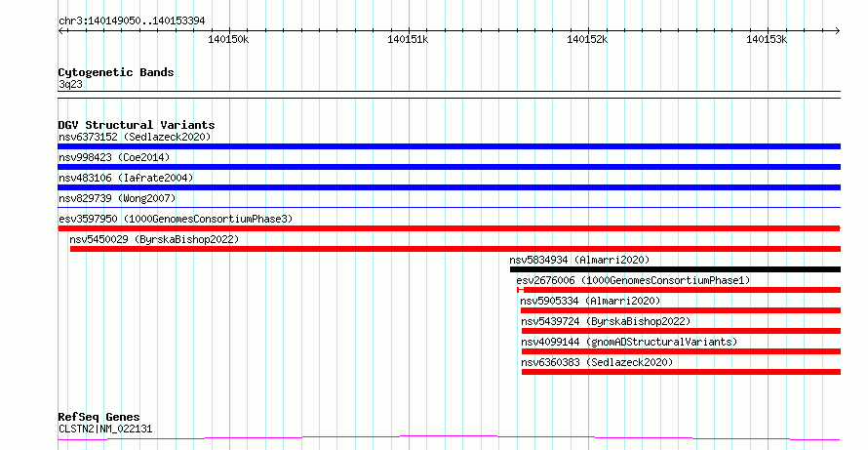Click the 140151k ruler tick label
Image resolution: width=868 pixels, height=450 pixels.
[408, 39]
